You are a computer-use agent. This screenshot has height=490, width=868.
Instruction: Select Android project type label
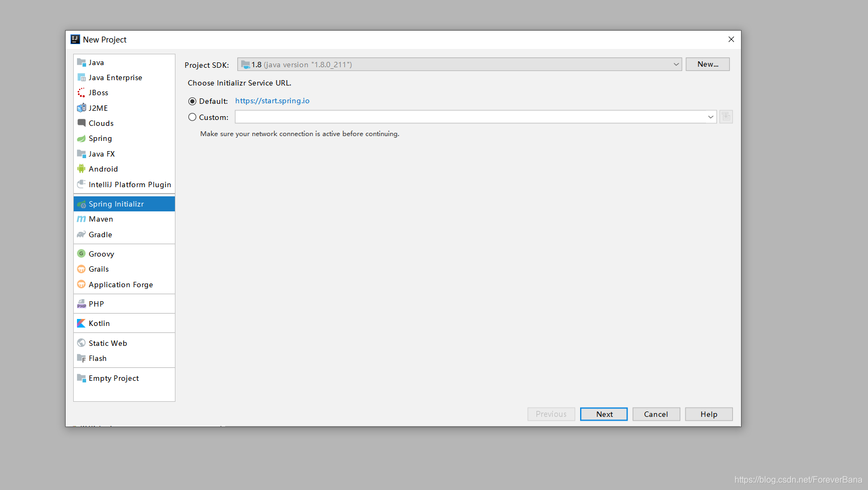click(103, 169)
